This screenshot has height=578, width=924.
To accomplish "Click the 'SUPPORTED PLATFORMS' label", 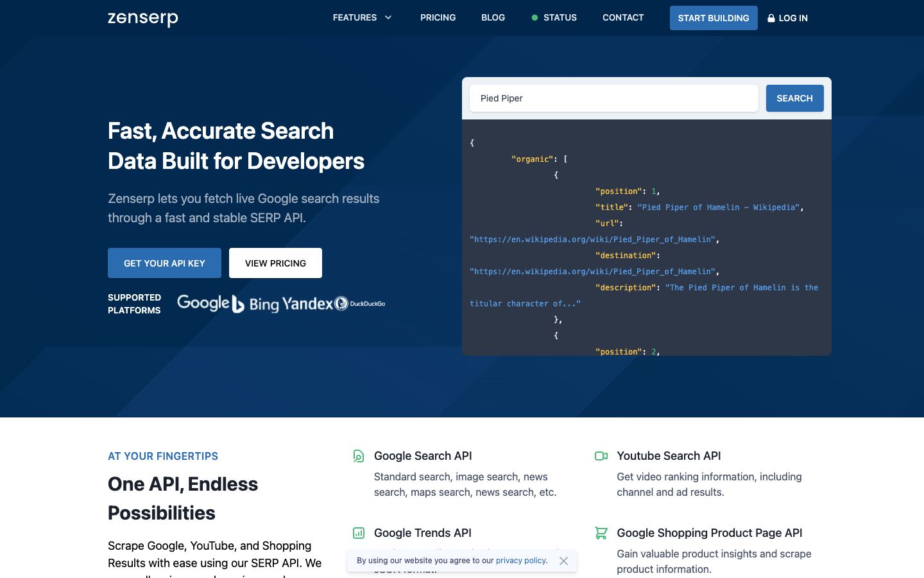I will [135, 304].
